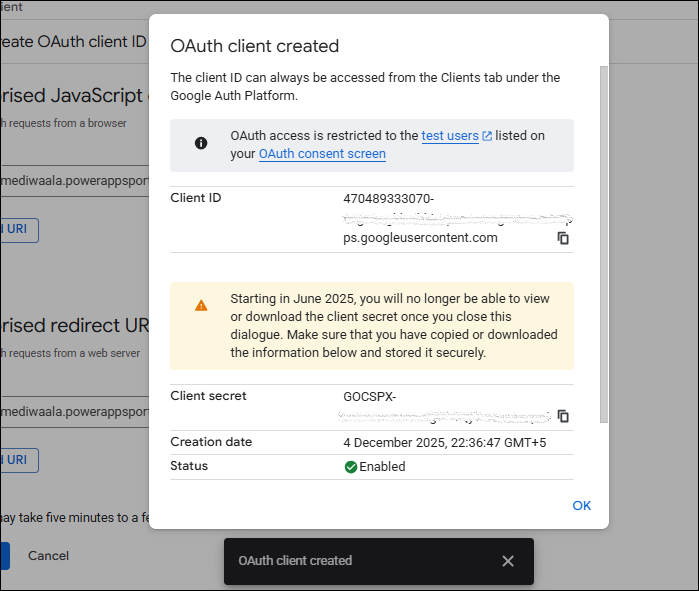Click the external link icon beside test users
Image resolution: width=699 pixels, height=591 pixels.
(487, 136)
